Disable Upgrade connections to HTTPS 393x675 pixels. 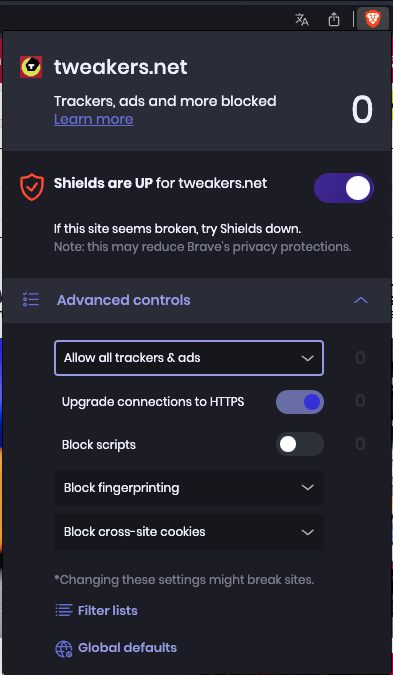point(300,402)
